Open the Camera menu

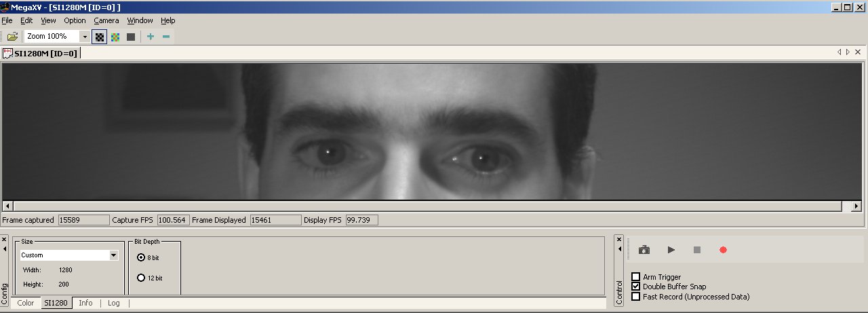(x=106, y=20)
